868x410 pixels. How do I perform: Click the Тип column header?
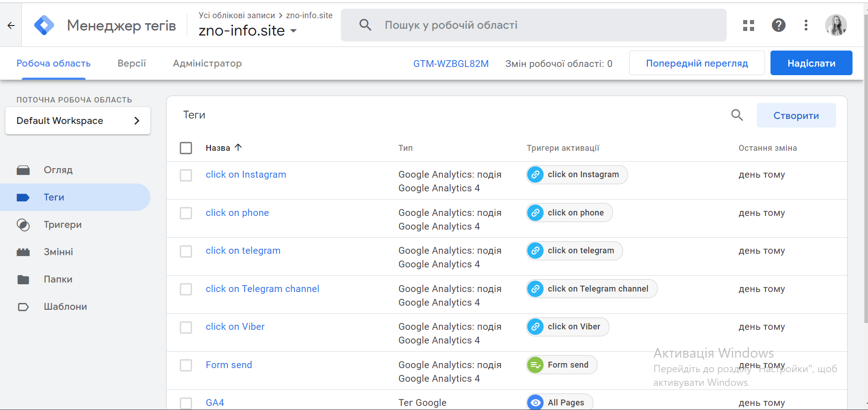pos(406,148)
